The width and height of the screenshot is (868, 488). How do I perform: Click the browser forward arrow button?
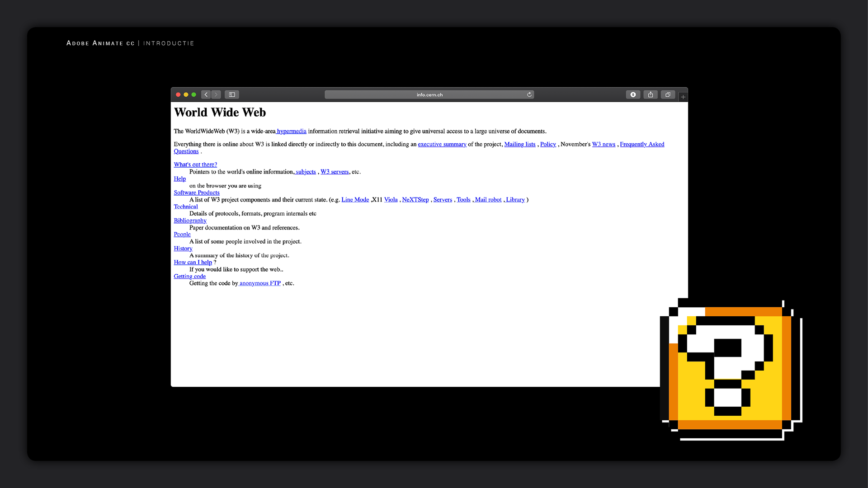tap(216, 94)
